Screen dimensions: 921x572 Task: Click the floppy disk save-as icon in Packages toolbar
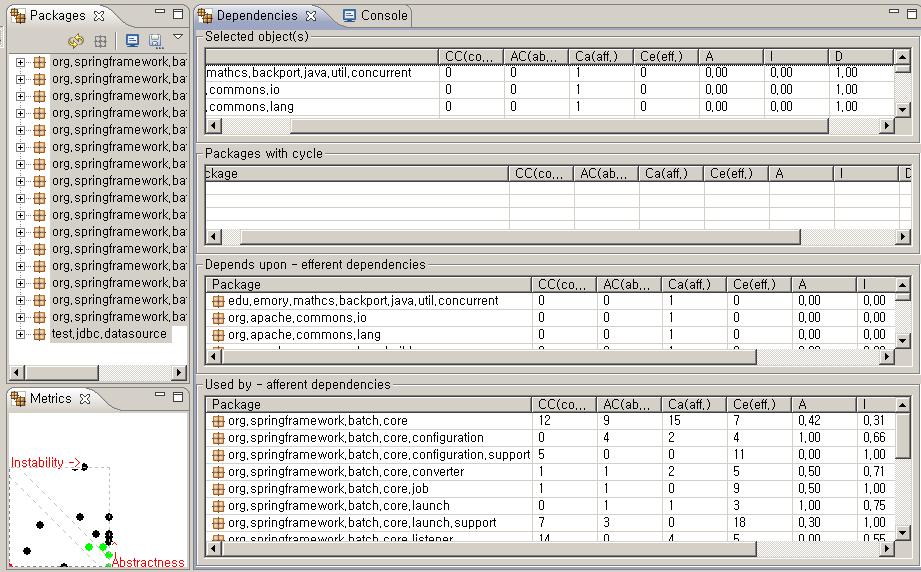pos(155,41)
